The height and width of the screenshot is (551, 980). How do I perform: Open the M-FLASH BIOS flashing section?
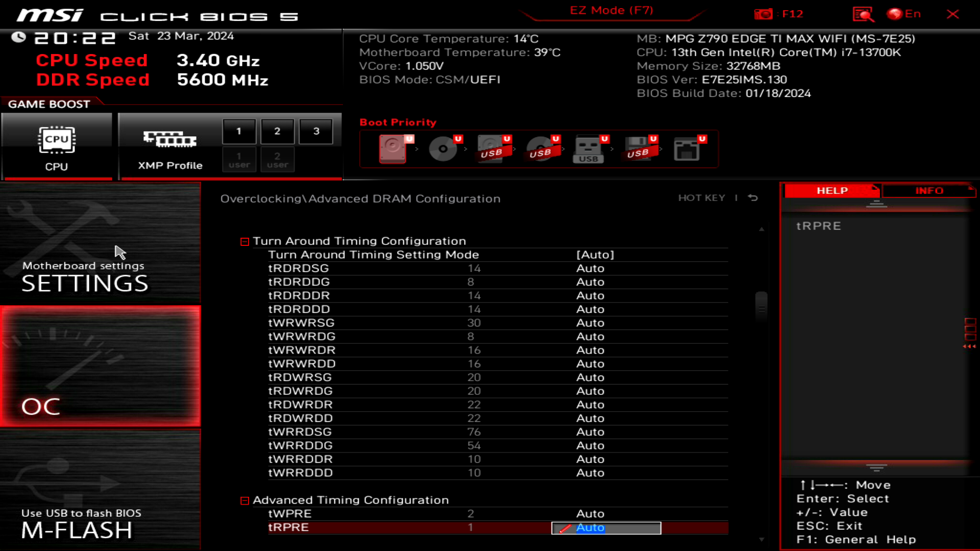(x=100, y=490)
